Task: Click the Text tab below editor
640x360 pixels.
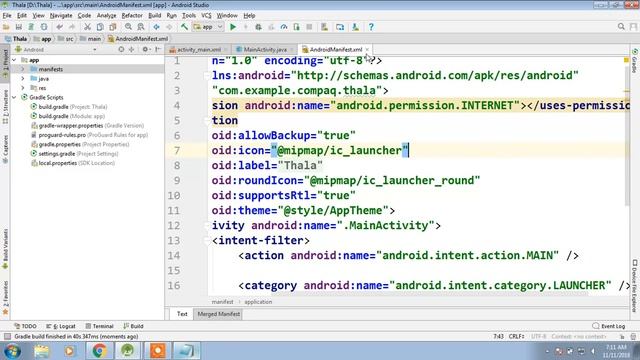Action: click(182, 314)
